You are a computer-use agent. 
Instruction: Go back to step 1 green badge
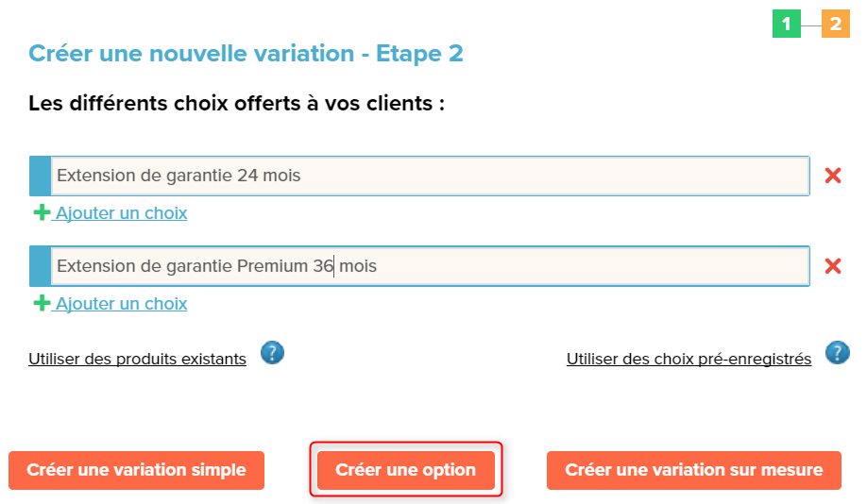(x=787, y=24)
